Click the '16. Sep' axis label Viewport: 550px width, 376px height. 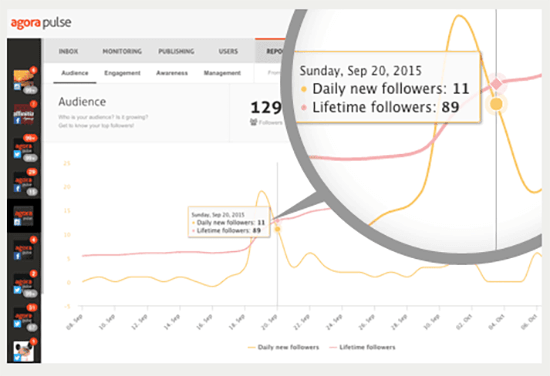[x=204, y=322]
